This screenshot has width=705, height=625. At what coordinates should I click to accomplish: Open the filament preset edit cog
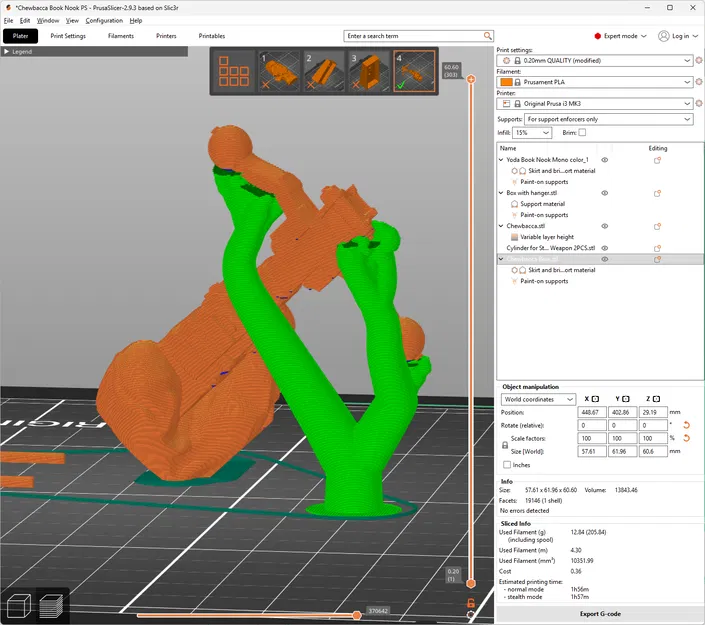click(x=699, y=82)
